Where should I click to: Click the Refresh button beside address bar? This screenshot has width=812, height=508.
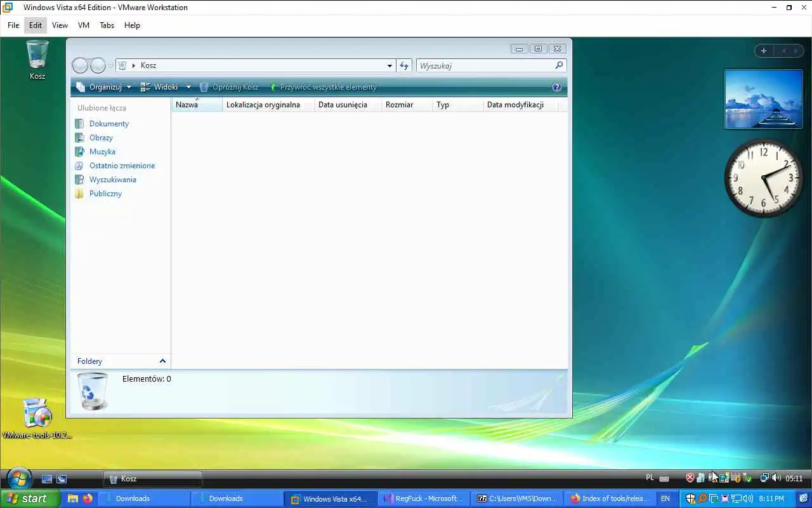pos(404,65)
